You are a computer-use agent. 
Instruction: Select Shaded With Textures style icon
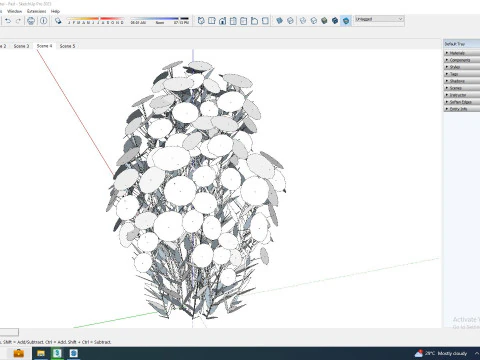point(335,21)
